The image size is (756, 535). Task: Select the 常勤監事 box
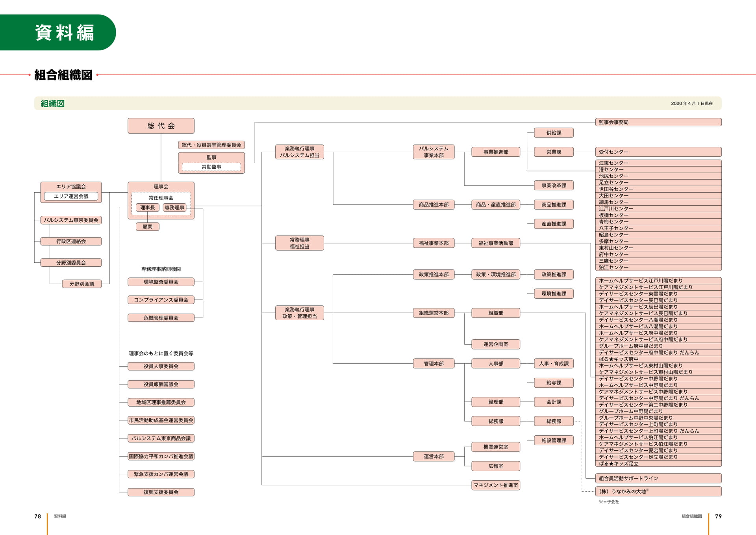tap(211, 167)
